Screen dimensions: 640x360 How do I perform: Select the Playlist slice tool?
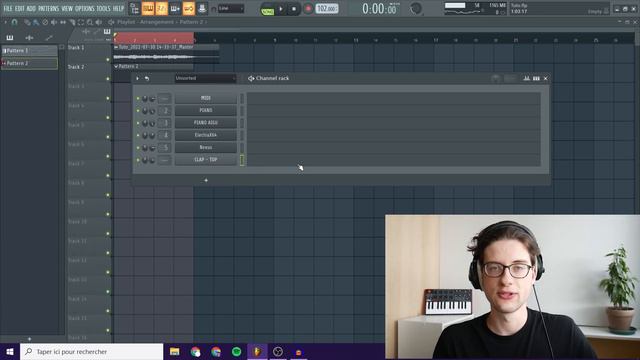72,22
